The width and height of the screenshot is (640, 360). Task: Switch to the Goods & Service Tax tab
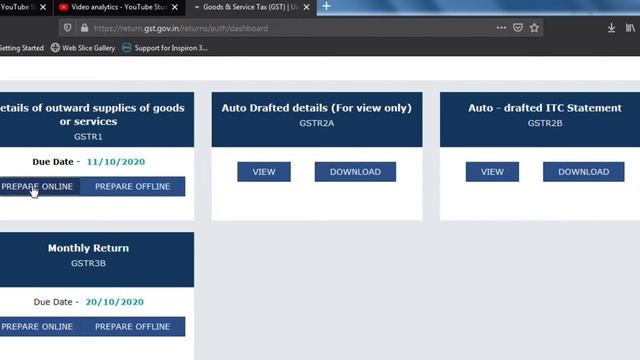tap(251, 7)
